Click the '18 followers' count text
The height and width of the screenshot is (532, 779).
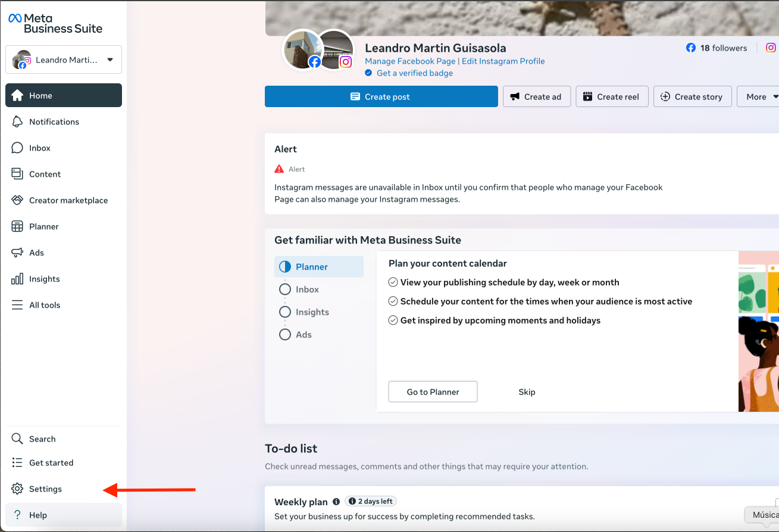click(724, 48)
